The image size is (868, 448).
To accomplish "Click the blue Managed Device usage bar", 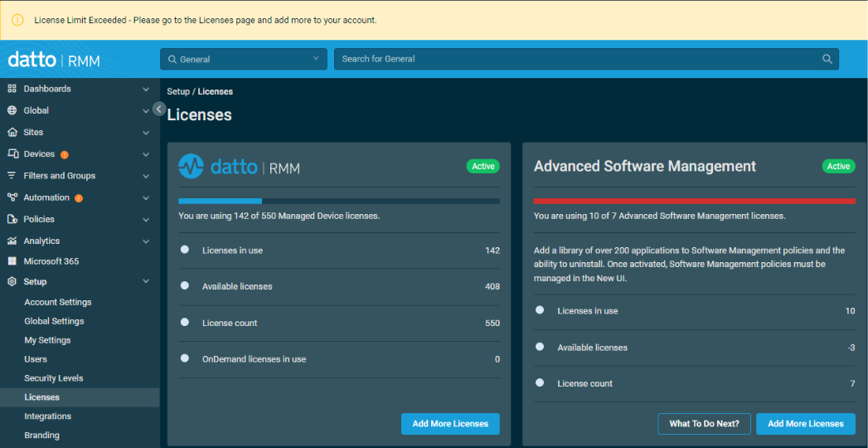I will coord(220,201).
